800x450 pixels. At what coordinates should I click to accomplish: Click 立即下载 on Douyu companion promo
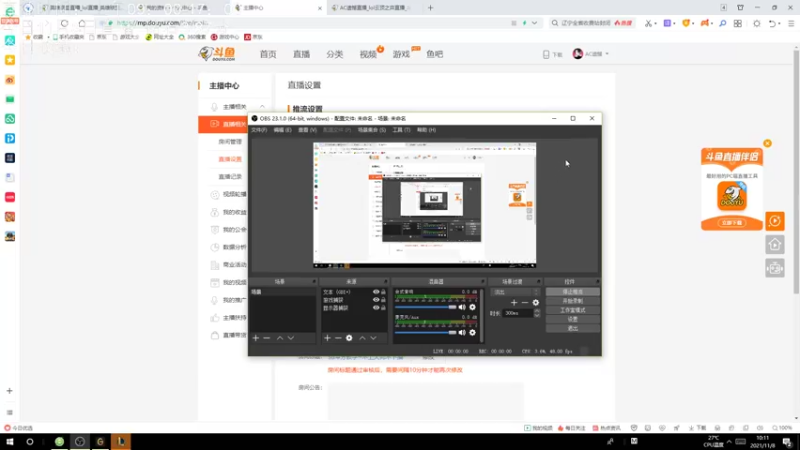pyautogui.click(x=732, y=223)
